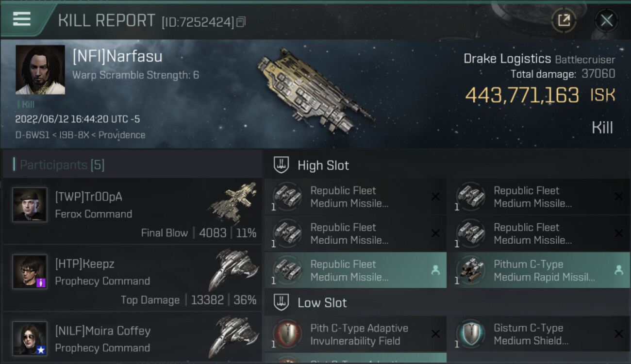Click the High Slot shield icon

click(282, 165)
